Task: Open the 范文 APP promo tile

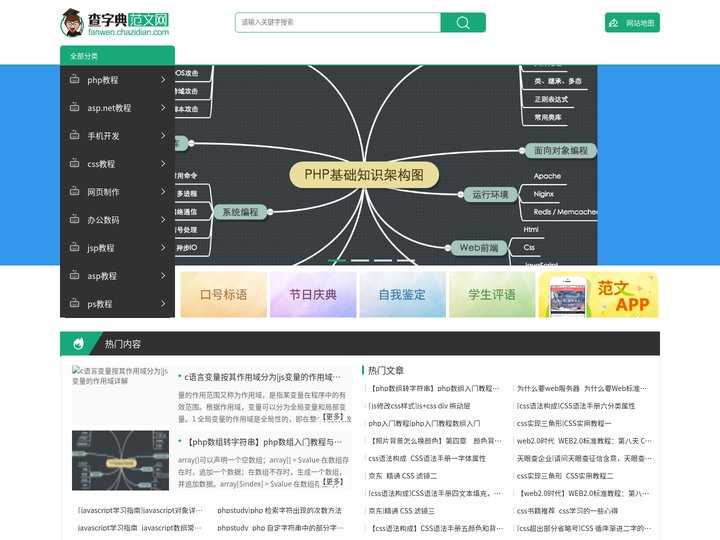Action: pos(599,294)
